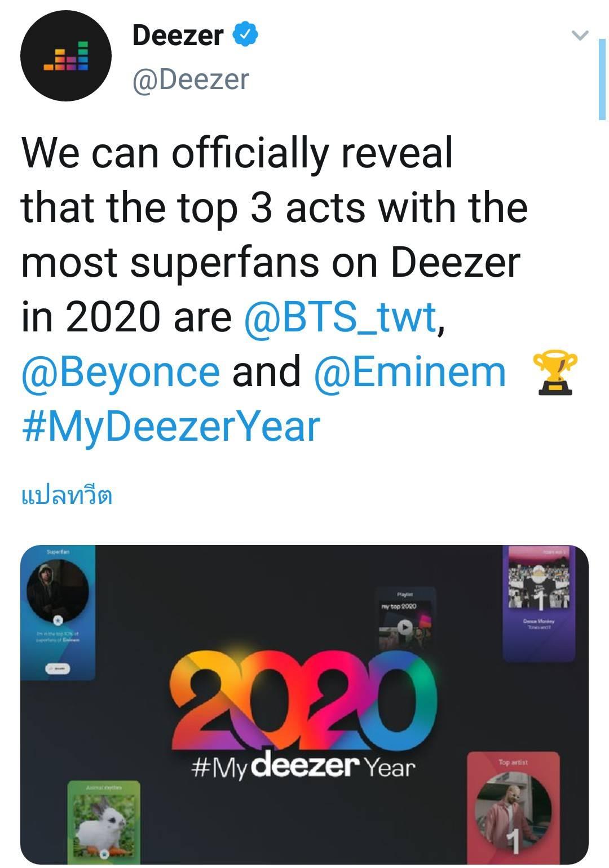This screenshot has height=868, width=609.
Task: Click the circular Superfan portrait photo
Action: [x=58, y=590]
